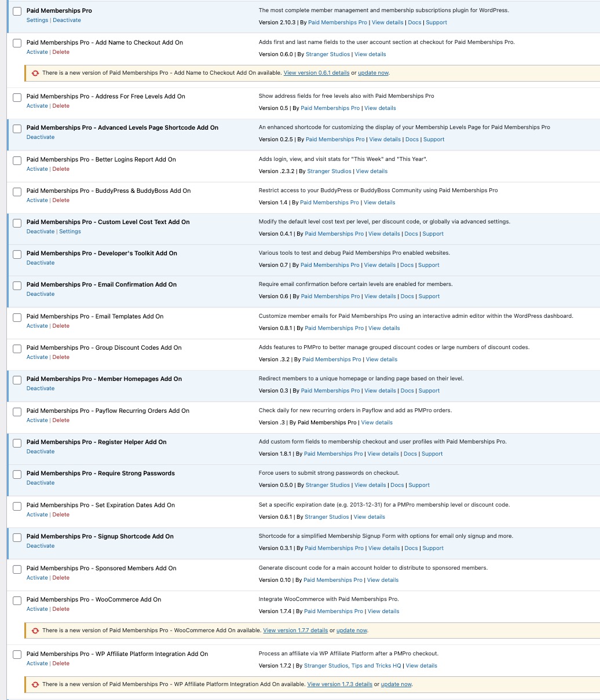
Task: Activate WooCommerce Add On plugin
Action: point(37,609)
